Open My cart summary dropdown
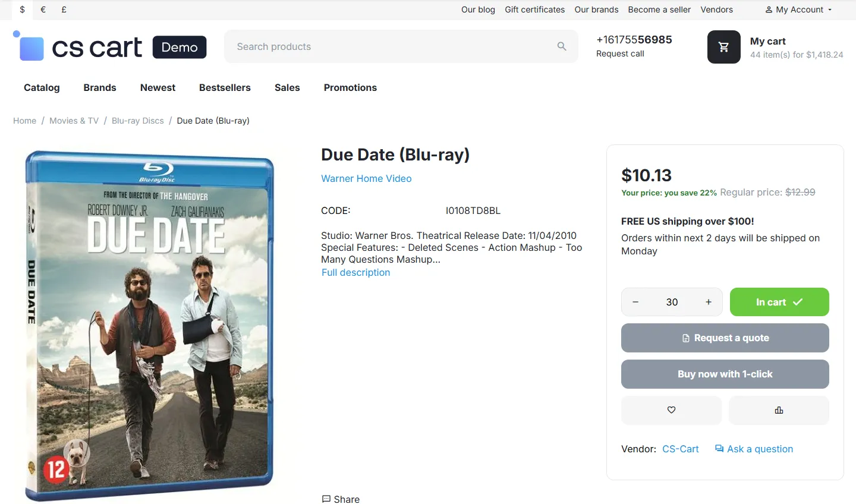This screenshot has width=856, height=504. 797,48
